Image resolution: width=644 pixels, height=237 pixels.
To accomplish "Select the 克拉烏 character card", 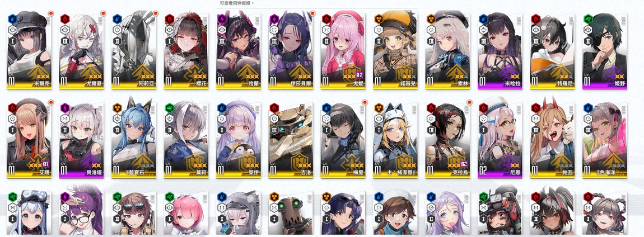I will [x=447, y=139].
